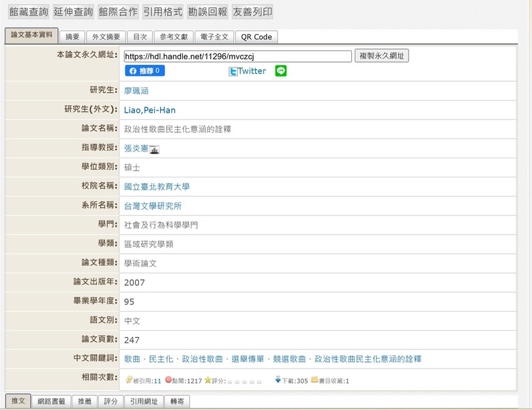Switch to the 摘要 tab
This screenshot has height=410, width=532.
[72, 37]
